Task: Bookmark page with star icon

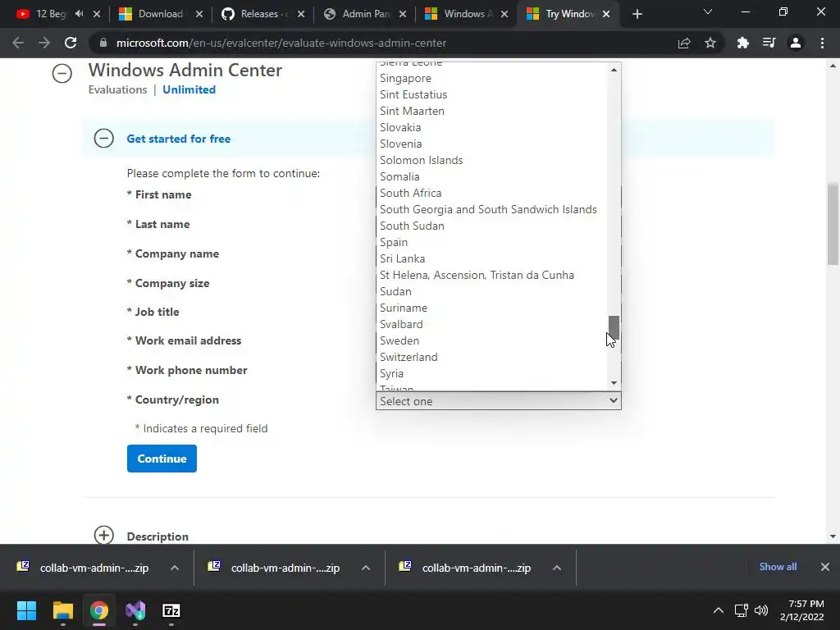Action: point(710,43)
